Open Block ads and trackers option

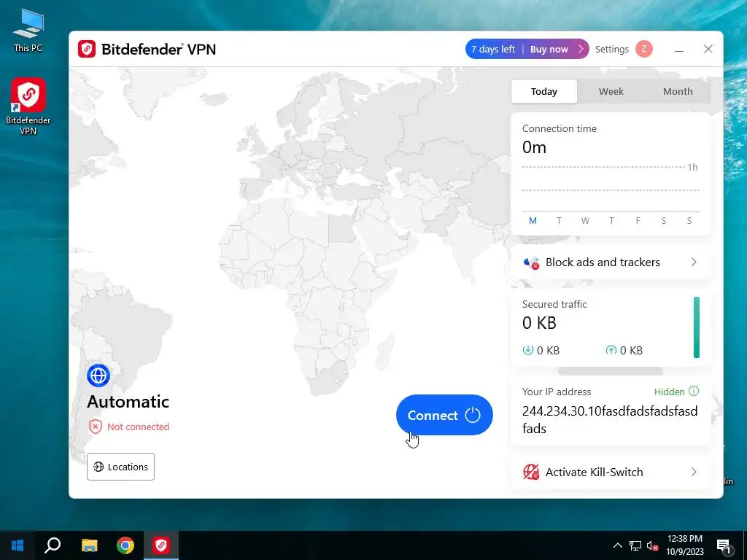[x=611, y=262]
